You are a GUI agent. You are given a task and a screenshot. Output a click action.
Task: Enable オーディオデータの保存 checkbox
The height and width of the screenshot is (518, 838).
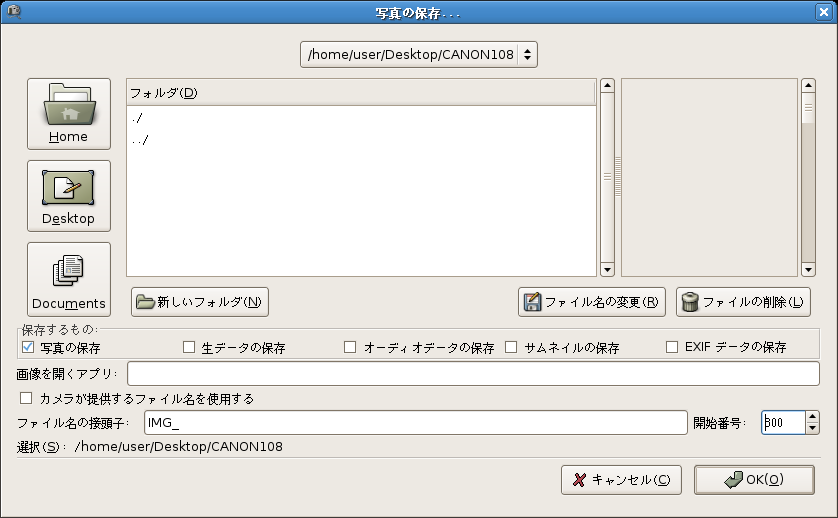350,347
